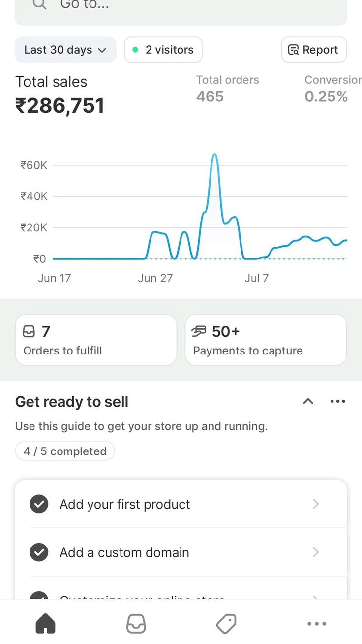Collapse the Get ready to sell section
Screen dimensions: 362x644
(308, 401)
